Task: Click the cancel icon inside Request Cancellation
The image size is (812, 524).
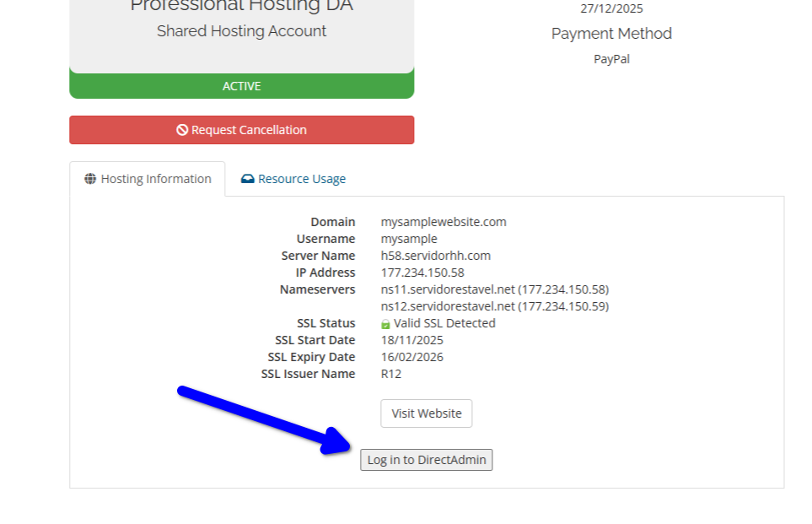Action: [180, 129]
